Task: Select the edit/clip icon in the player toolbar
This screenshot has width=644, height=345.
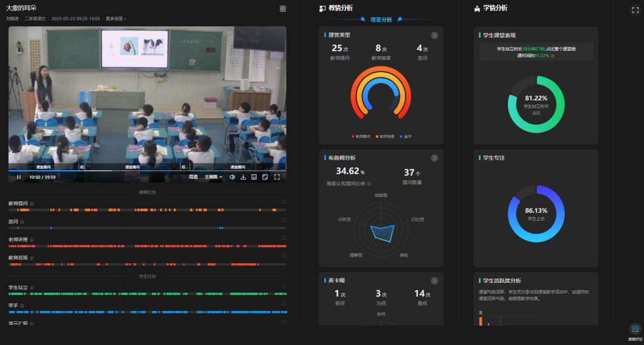Action: point(265,177)
